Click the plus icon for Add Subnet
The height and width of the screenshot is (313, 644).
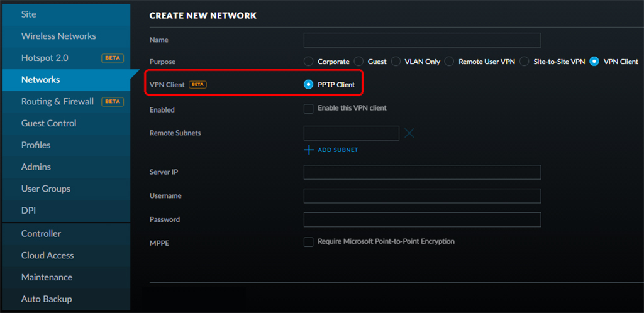click(x=308, y=150)
